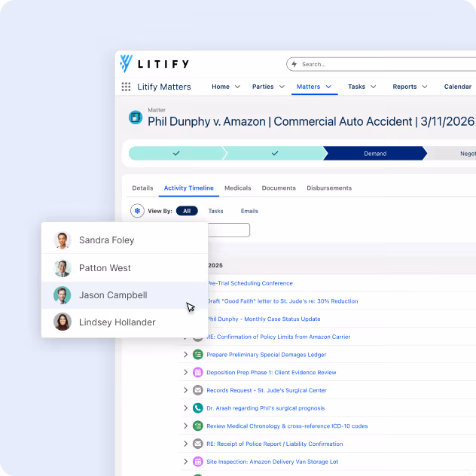The height and width of the screenshot is (476, 476).
Task: Switch to Details tab
Action: (142, 188)
